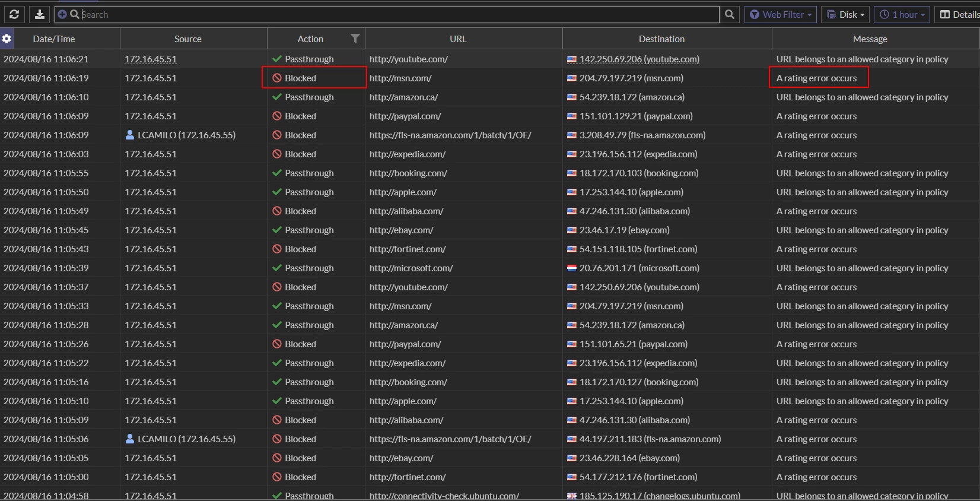Click the blocked icon in the 11:06:09 paypal.com row
The image size is (980, 501).
[277, 116]
